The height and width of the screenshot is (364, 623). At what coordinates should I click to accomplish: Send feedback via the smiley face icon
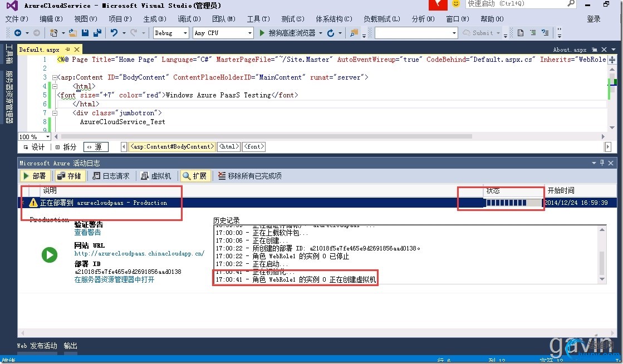(x=456, y=4)
